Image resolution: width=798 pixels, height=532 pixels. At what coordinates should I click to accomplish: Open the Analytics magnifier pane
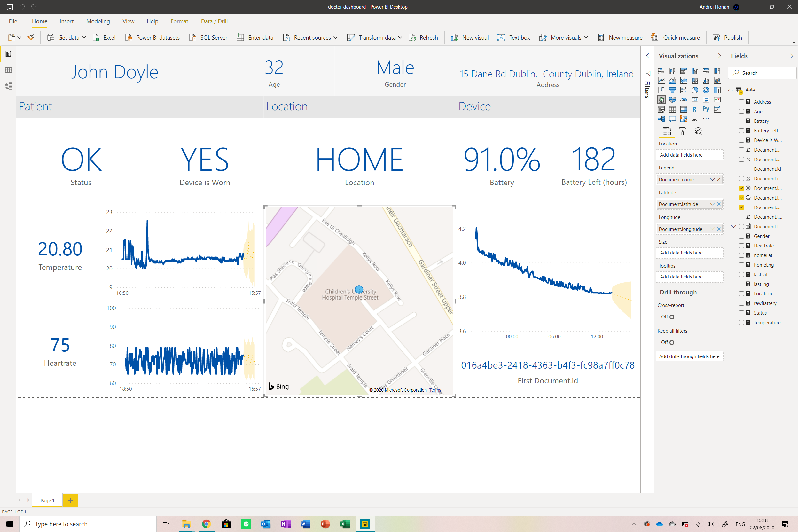(698, 131)
